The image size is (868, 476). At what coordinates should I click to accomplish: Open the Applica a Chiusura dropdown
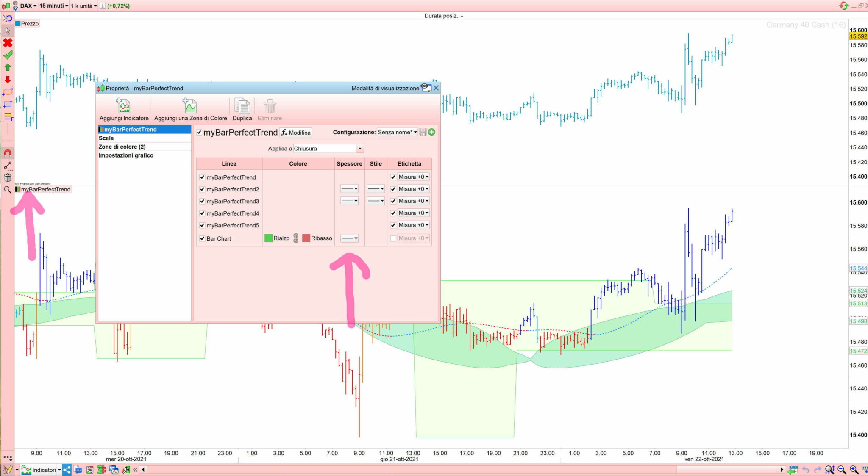[x=359, y=149]
